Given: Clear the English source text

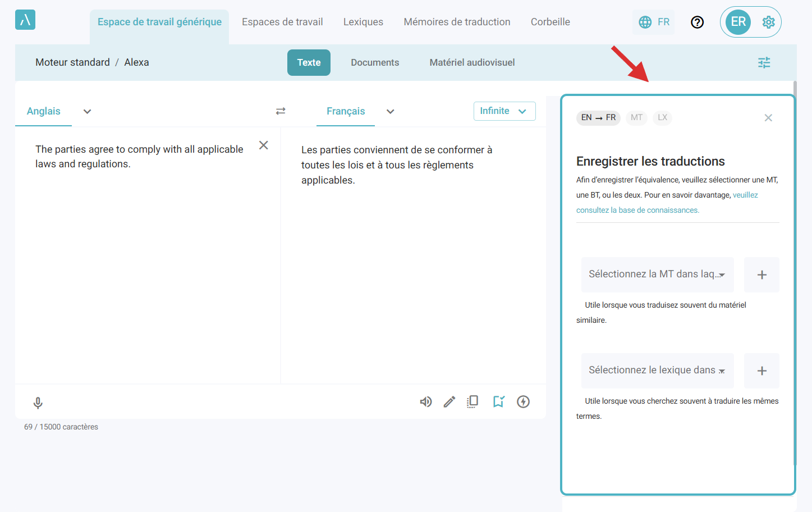Looking at the screenshot, I should (x=263, y=145).
